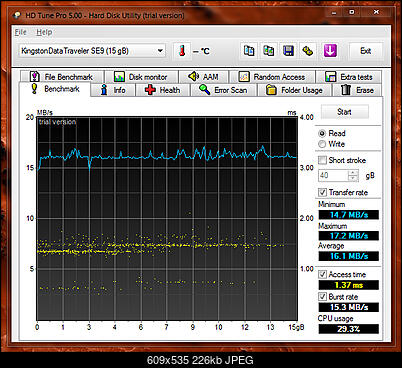Screen dimensions: 402x368
Task: Toggle the Access time checkbox
Action: [322, 275]
